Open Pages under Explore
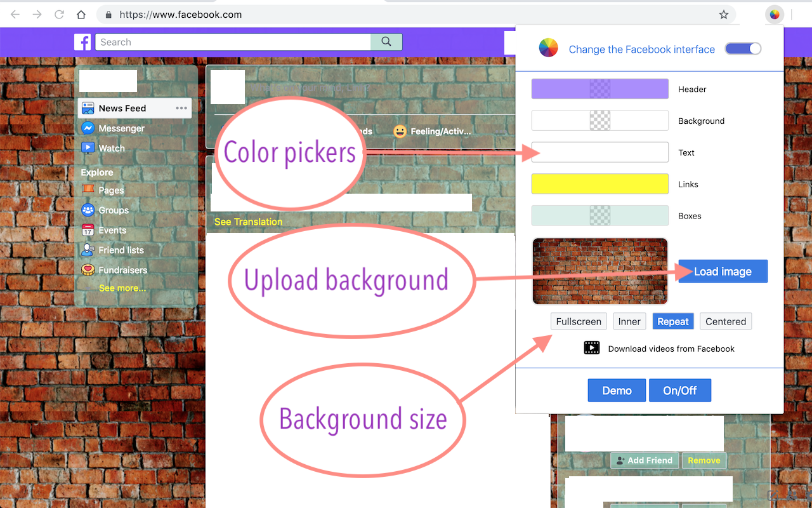 tap(111, 190)
